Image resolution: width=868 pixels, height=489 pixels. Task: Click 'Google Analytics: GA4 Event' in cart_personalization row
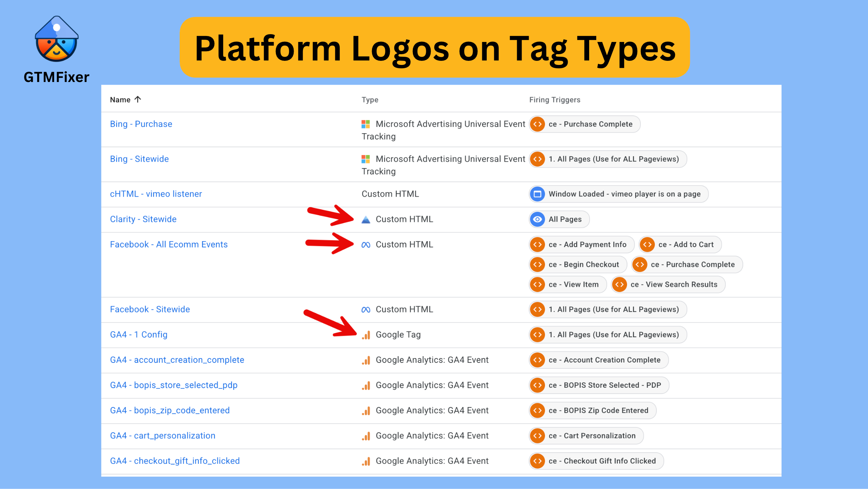[432, 435]
